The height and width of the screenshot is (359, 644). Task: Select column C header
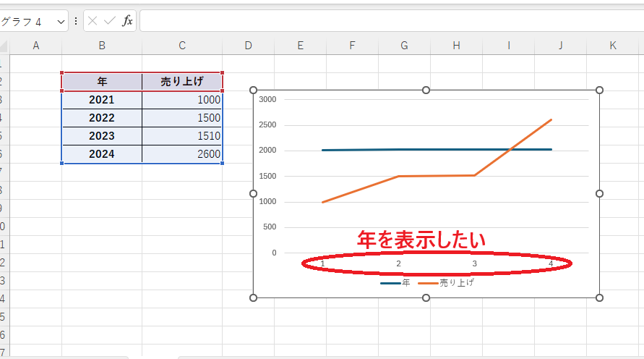[182, 46]
